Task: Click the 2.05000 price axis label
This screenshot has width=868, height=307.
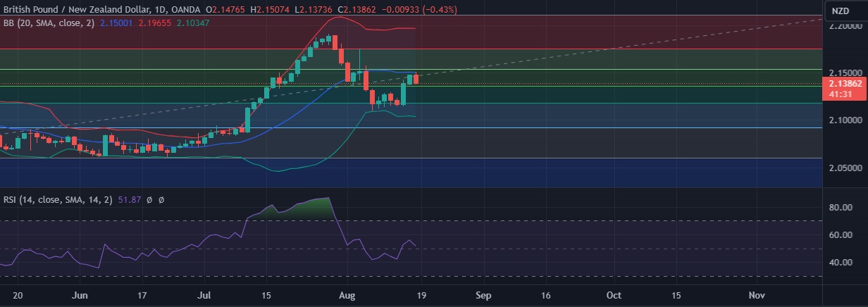Action: pos(846,168)
